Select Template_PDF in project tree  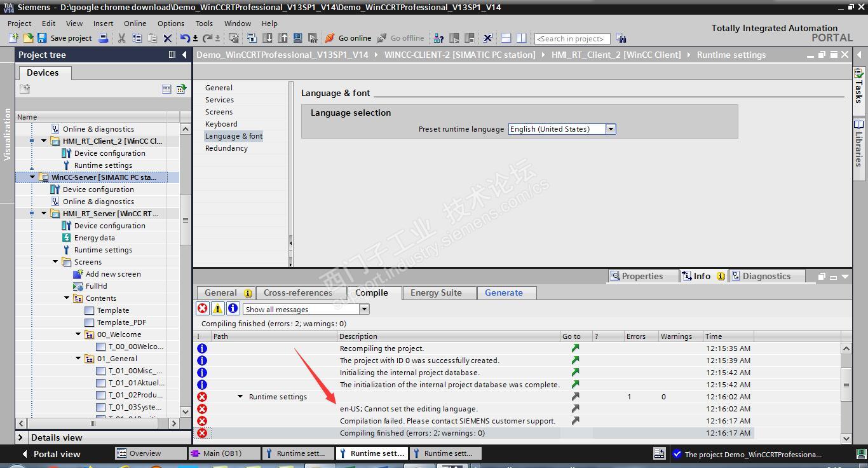pos(121,322)
